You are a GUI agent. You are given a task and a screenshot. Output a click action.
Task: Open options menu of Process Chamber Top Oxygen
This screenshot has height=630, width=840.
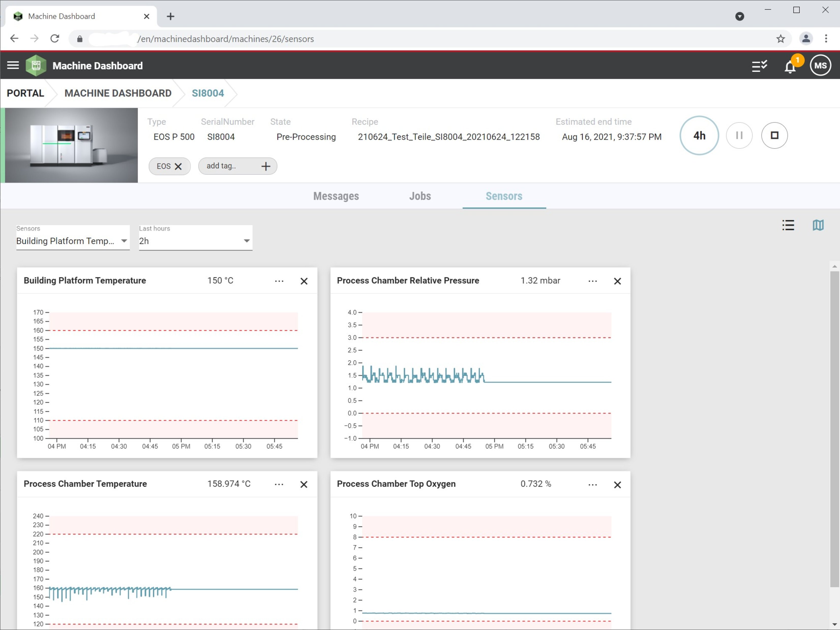592,484
